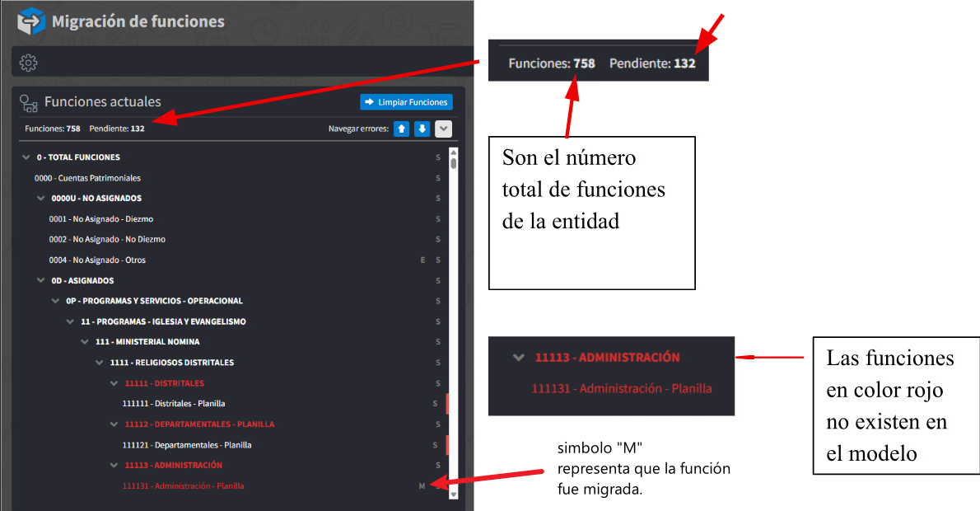Select 111131 - Administración - Planilla in the tree
Viewport: 980px width, 511px height.
click(183, 486)
